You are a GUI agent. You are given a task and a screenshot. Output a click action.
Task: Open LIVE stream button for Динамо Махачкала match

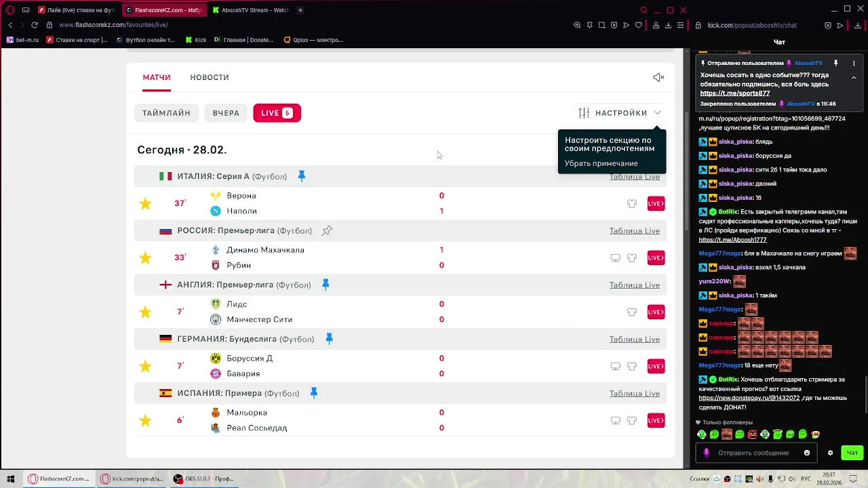[656, 258]
